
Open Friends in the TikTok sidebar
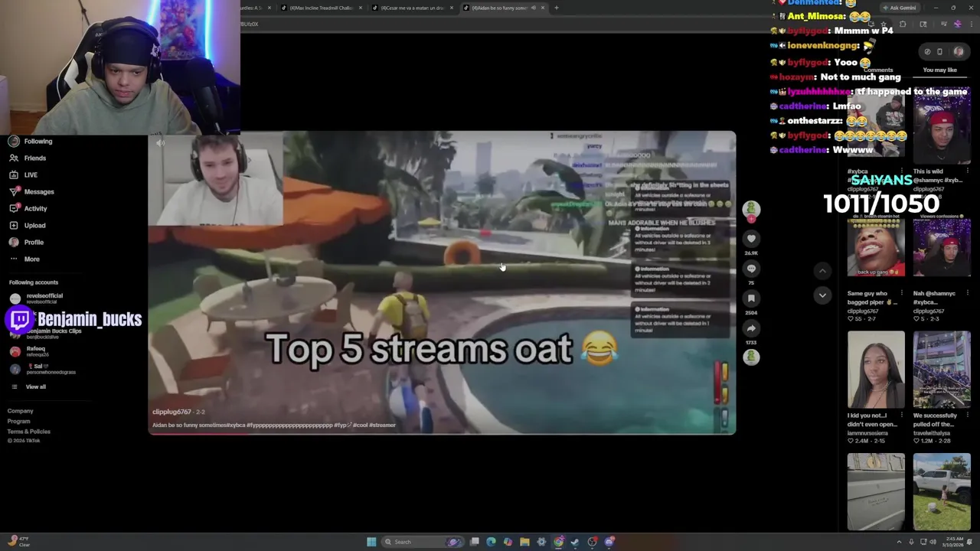[28, 158]
